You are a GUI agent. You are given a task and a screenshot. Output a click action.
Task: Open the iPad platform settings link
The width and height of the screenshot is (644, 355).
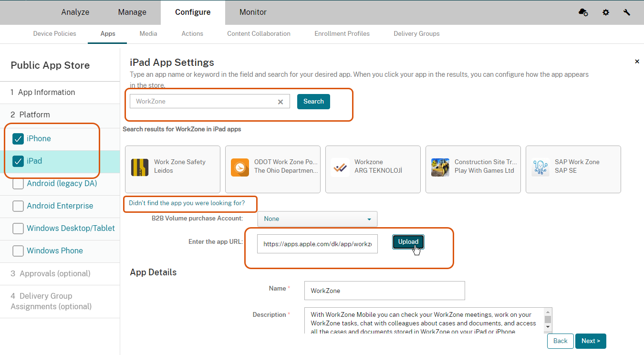coord(34,161)
